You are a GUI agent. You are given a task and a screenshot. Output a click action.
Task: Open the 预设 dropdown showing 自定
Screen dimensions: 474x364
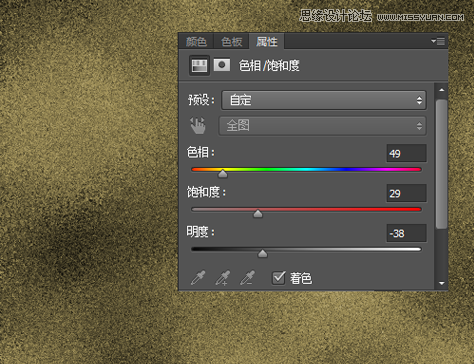[x=324, y=100]
